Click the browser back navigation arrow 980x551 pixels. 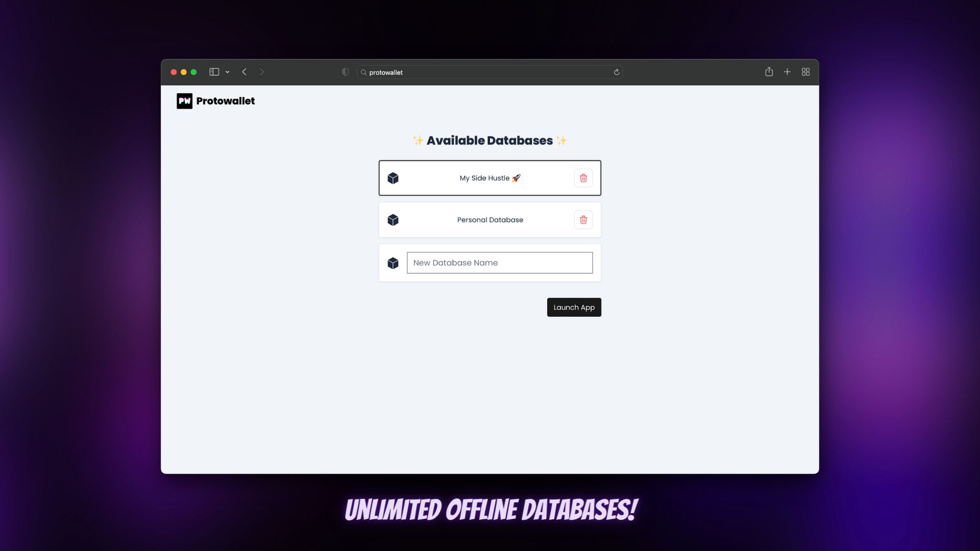point(244,71)
